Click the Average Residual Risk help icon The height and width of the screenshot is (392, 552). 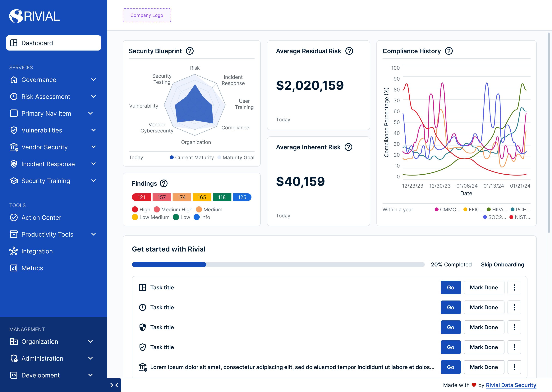349,51
